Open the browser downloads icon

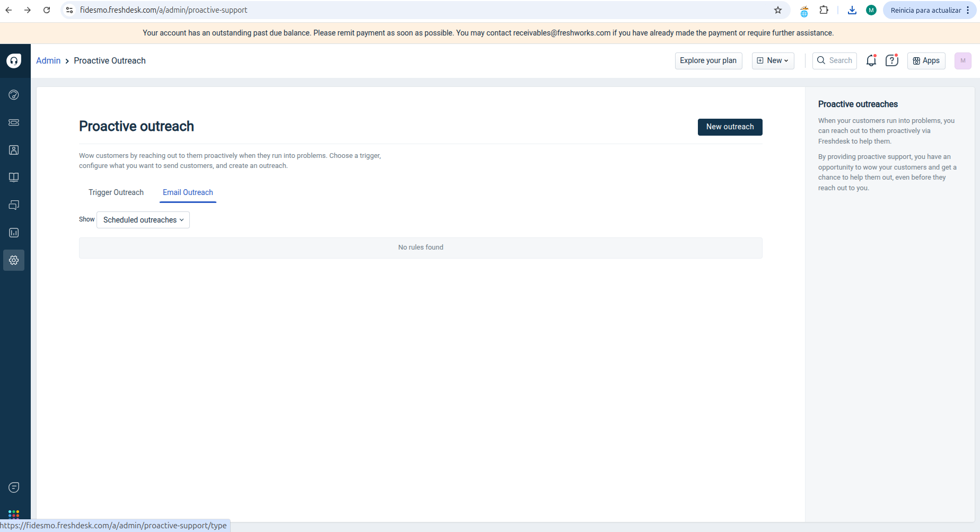(x=852, y=10)
